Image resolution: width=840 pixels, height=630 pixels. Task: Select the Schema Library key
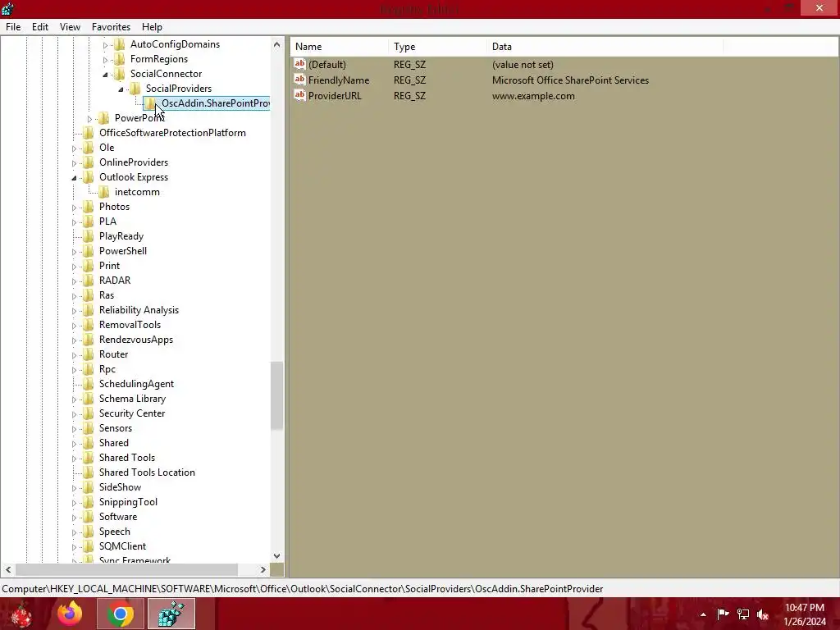[x=132, y=399]
